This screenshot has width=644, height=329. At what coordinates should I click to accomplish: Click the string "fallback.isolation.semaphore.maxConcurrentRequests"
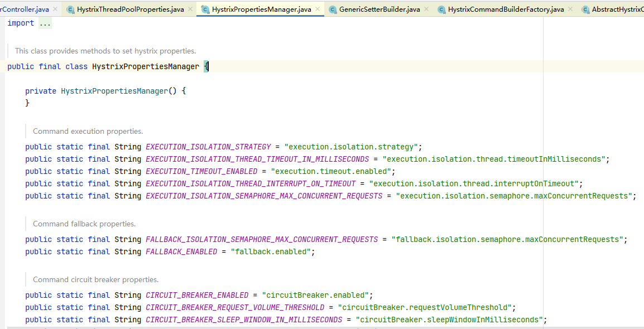[x=507, y=240]
